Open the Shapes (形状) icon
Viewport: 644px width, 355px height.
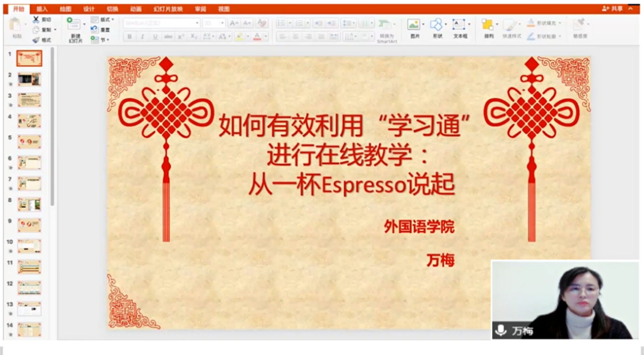(436, 25)
